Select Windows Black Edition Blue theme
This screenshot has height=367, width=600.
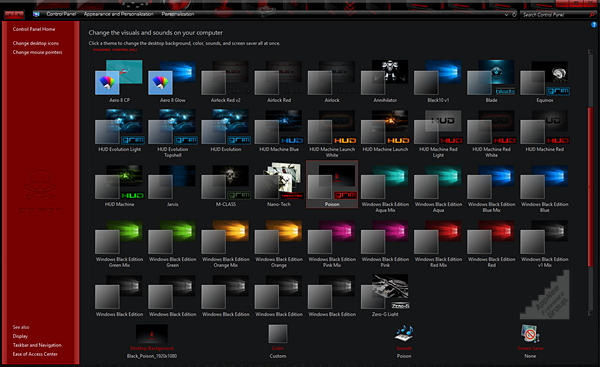pyautogui.click(x=545, y=188)
